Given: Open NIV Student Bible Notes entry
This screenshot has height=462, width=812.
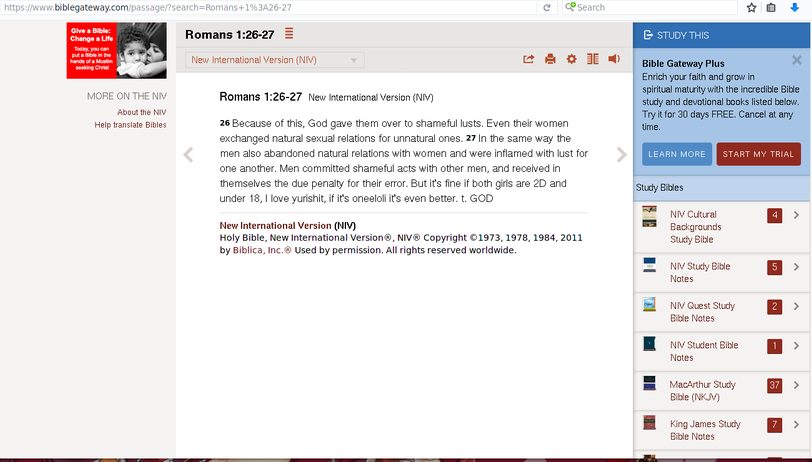Looking at the screenshot, I should pyautogui.click(x=704, y=351).
